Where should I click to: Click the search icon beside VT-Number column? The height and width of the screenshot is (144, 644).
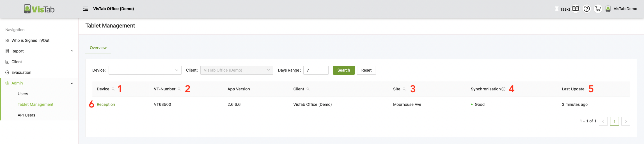179,89
